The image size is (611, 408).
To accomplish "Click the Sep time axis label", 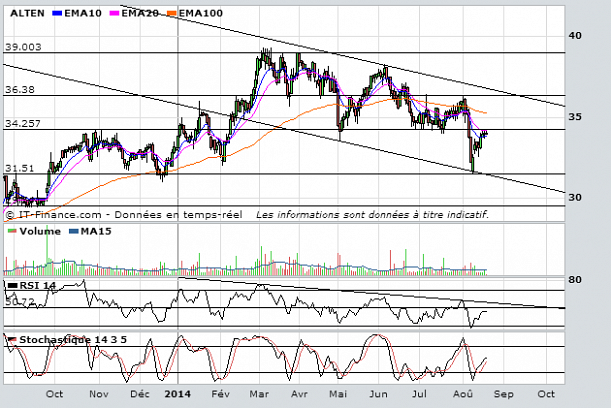I will click(x=504, y=394).
